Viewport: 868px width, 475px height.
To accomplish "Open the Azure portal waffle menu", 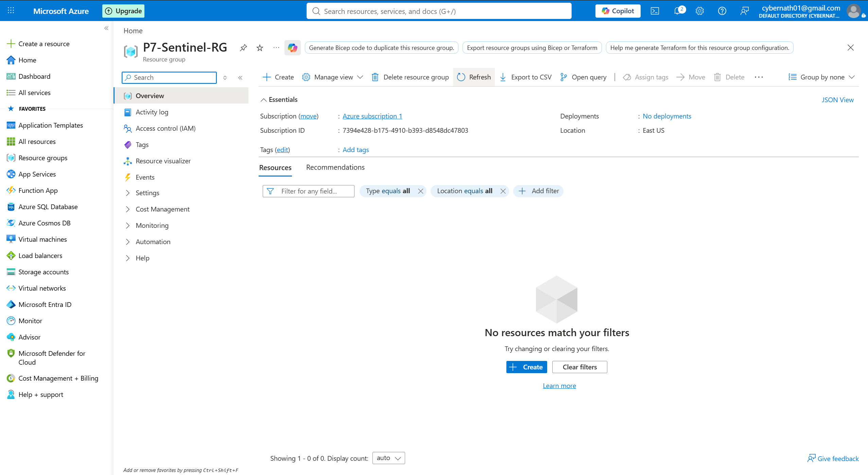I will (11, 11).
